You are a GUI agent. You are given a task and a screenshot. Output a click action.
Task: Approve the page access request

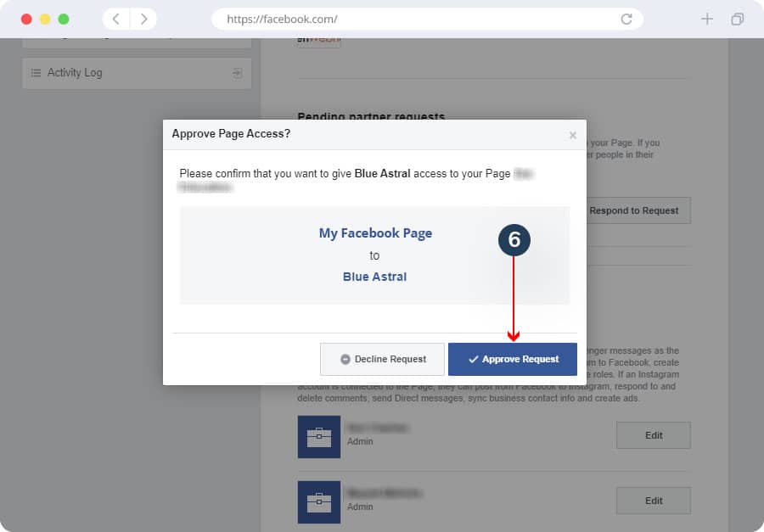(512, 359)
